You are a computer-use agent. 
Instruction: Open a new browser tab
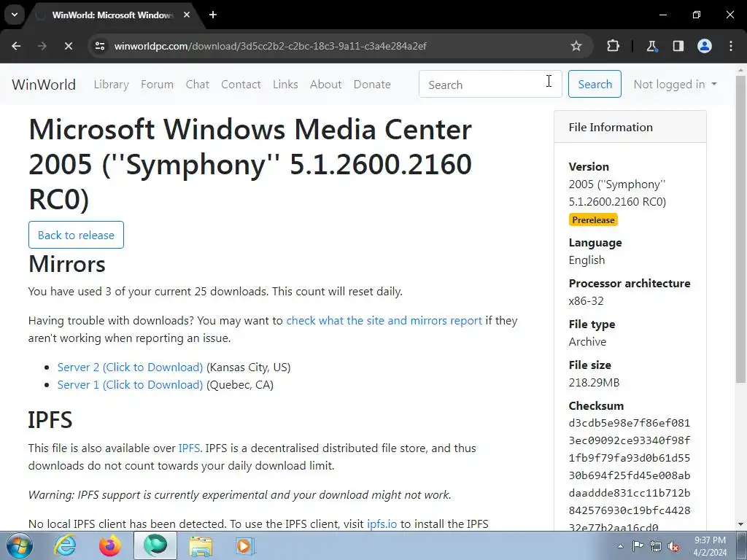click(x=213, y=15)
